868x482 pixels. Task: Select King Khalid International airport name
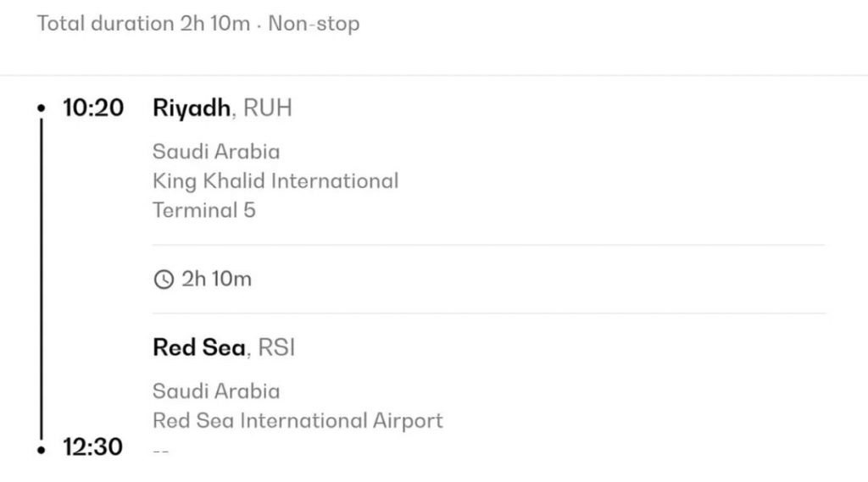275,180
